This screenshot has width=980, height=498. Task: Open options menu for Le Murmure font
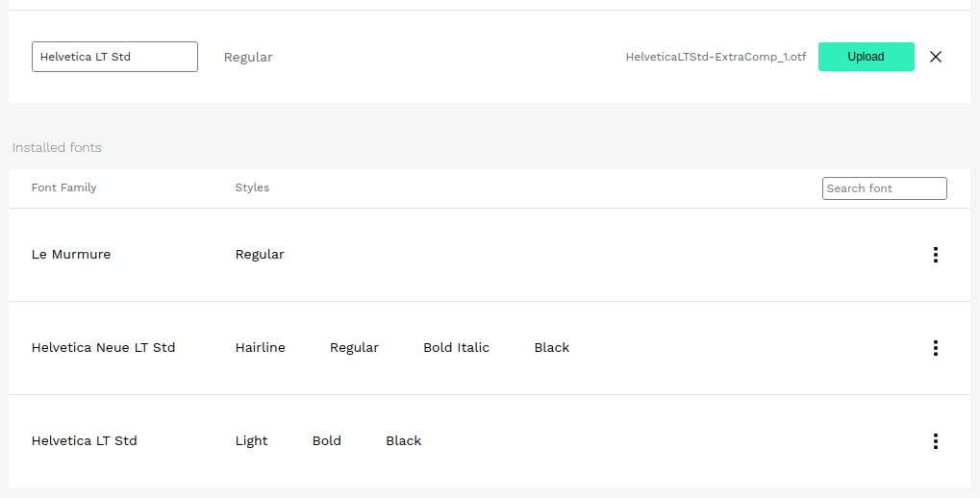pos(935,255)
